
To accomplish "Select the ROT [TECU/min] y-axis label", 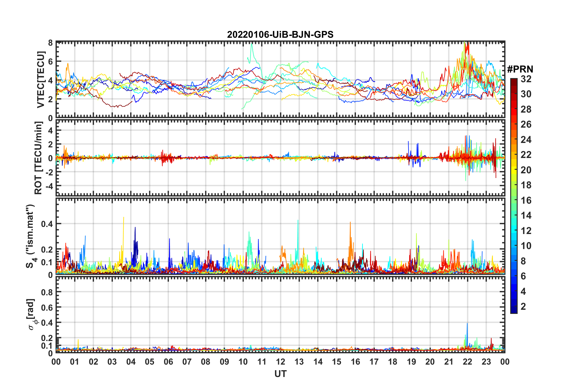I will click(x=39, y=158).
